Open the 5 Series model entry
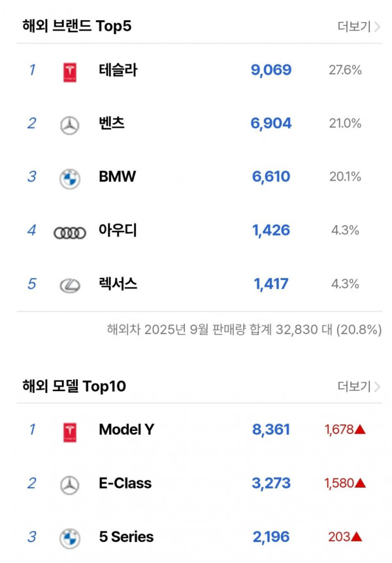This screenshot has width=392, height=563. click(127, 537)
